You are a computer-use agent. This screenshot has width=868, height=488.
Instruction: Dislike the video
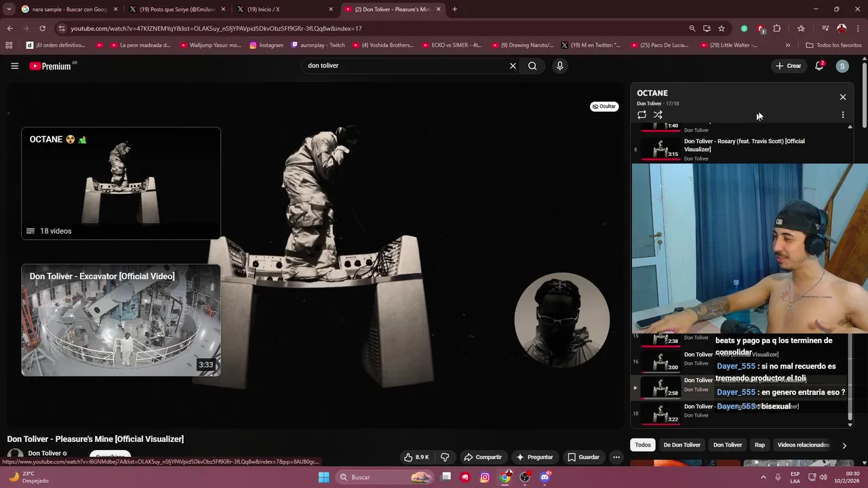point(445,457)
